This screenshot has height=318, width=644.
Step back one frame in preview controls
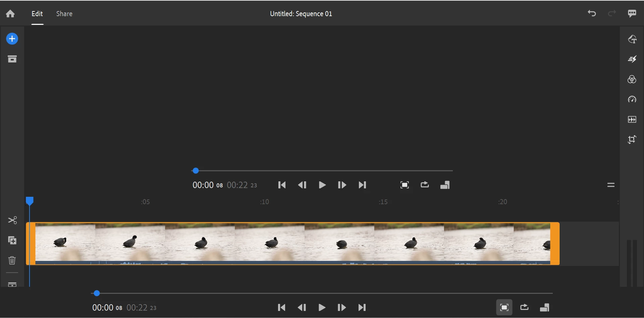tap(302, 185)
